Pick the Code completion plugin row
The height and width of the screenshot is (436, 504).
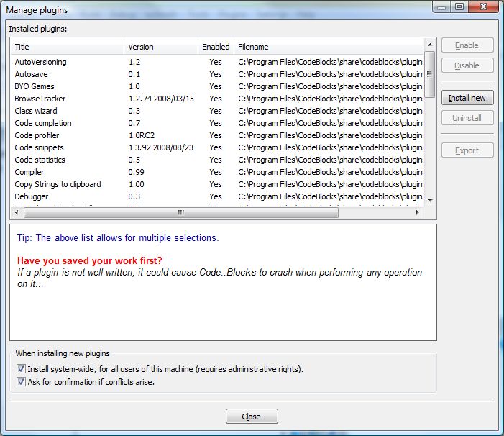(43, 123)
